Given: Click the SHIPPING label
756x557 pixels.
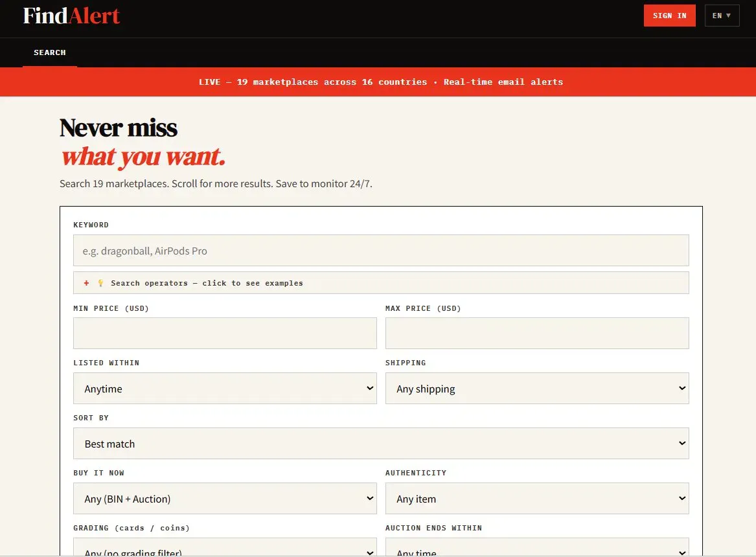Looking at the screenshot, I should pyautogui.click(x=406, y=363).
